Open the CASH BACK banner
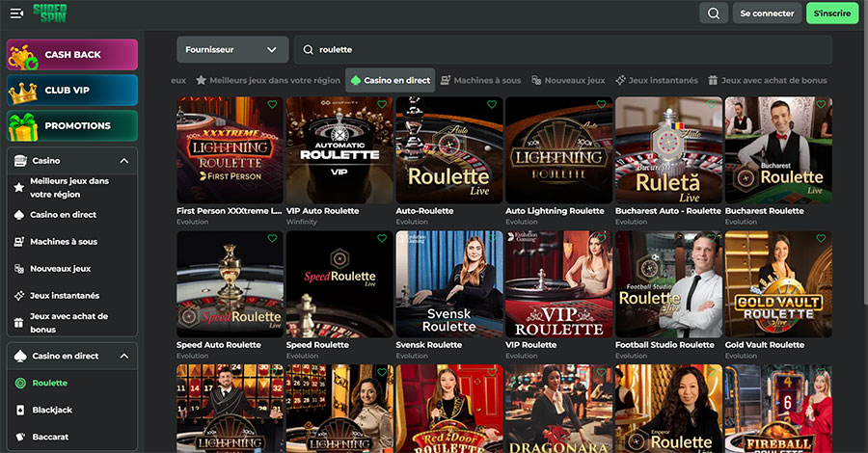Screen dimensions: 868x453 tap(72, 54)
